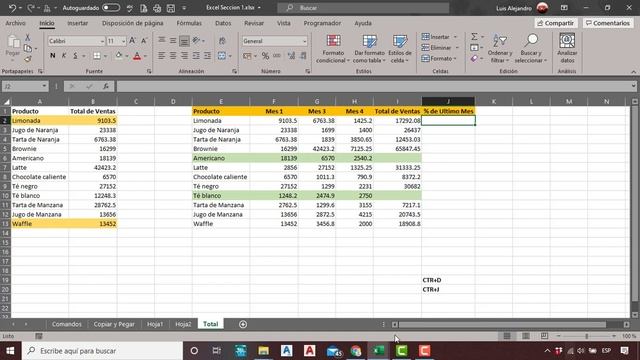Toggle italic K formatting
640x360 pixels.
pyautogui.click(x=64, y=56)
